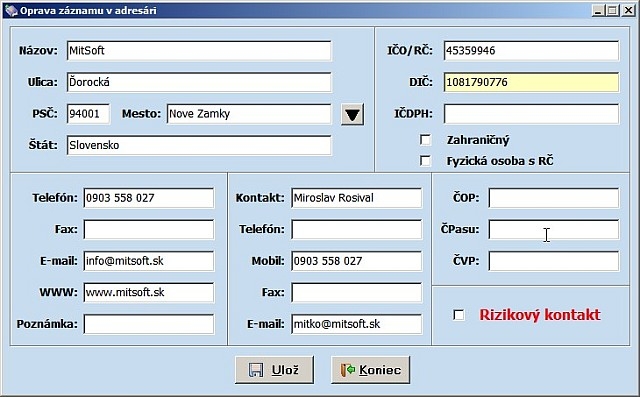Tick the Zahraničný checkbox
640x397 pixels.
pos(425,140)
